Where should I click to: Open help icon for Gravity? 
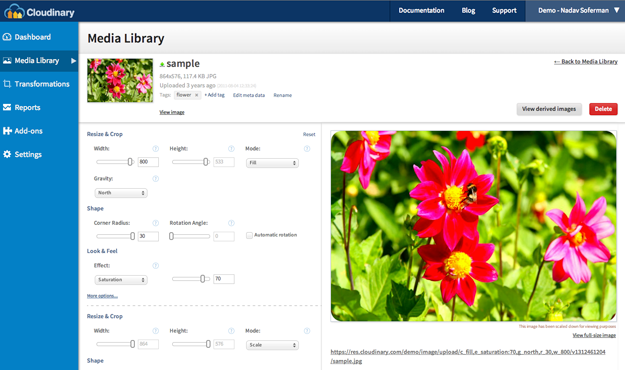[x=155, y=179]
